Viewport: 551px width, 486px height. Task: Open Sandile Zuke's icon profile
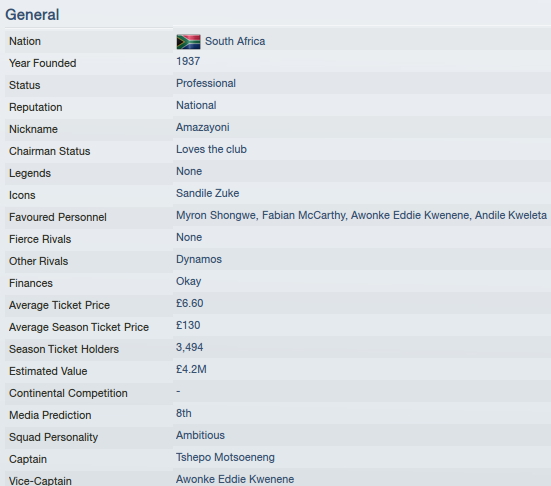pyautogui.click(x=207, y=193)
